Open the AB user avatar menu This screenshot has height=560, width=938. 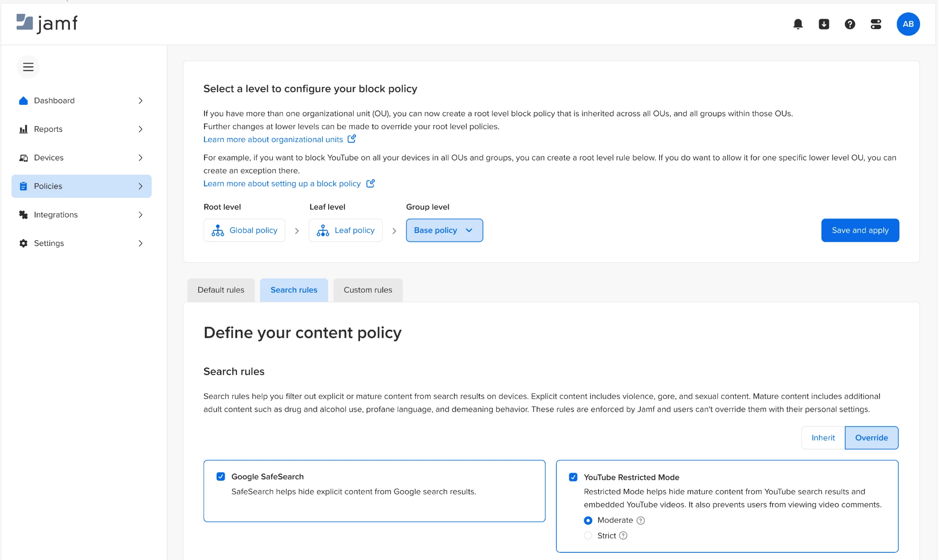[908, 24]
